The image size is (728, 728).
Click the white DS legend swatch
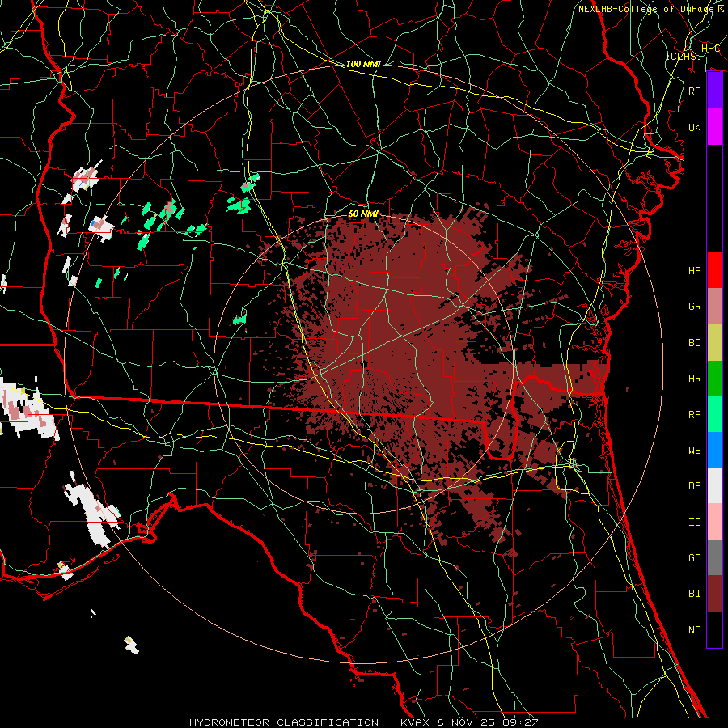pyautogui.click(x=714, y=485)
